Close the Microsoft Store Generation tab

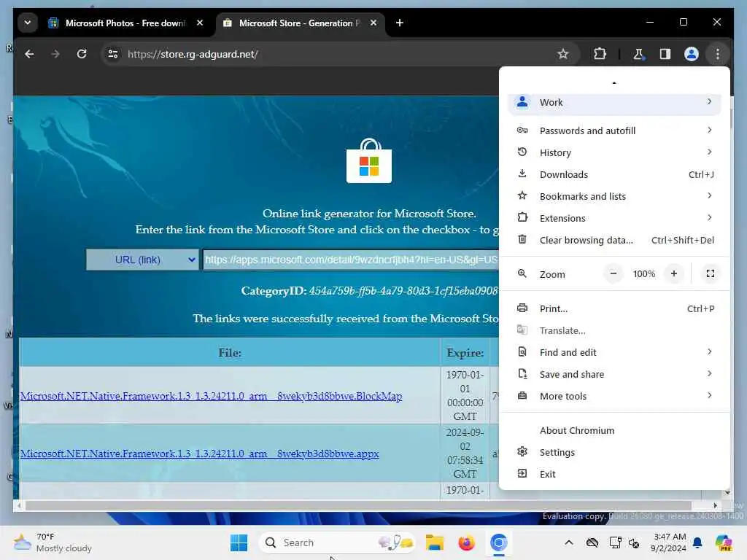pyautogui.click(x=373, y=23)
